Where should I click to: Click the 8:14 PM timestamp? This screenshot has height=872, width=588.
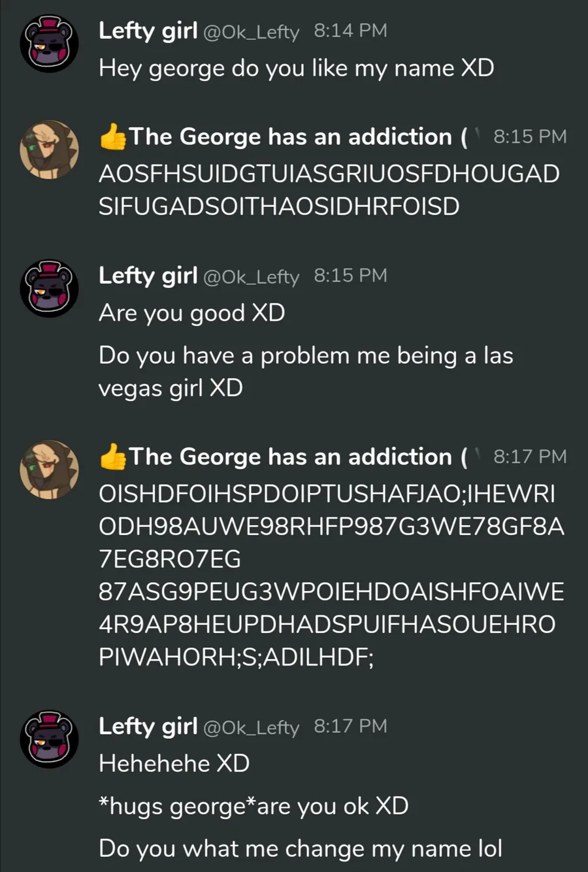tap(350, 31)
